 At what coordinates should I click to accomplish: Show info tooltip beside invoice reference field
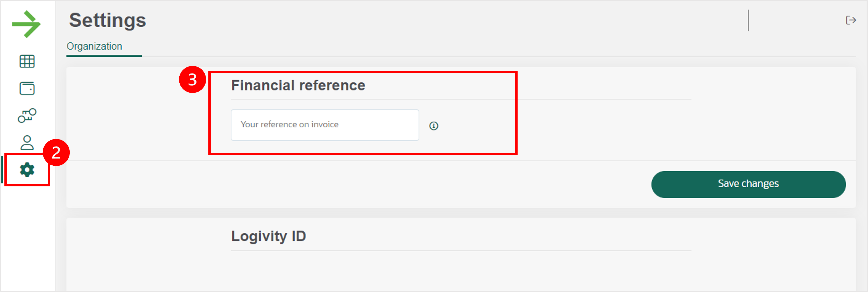[434, 126]
